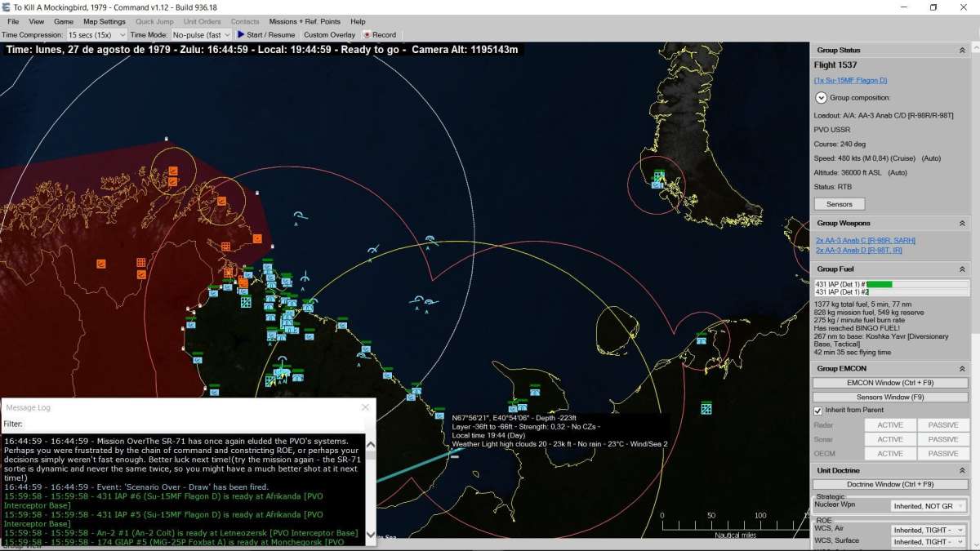
Task: Open the Time Mode dropdown
Action: (x=201, y=35)
